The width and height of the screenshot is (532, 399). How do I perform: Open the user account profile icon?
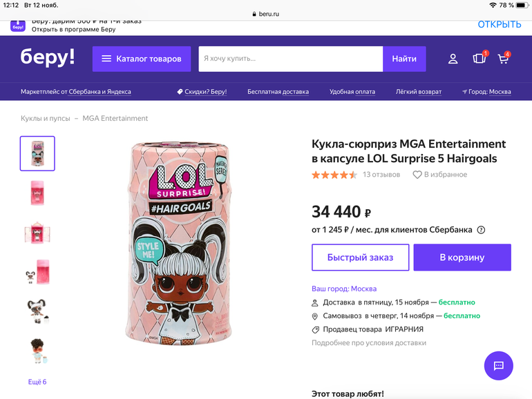click(x=453, y=59)
